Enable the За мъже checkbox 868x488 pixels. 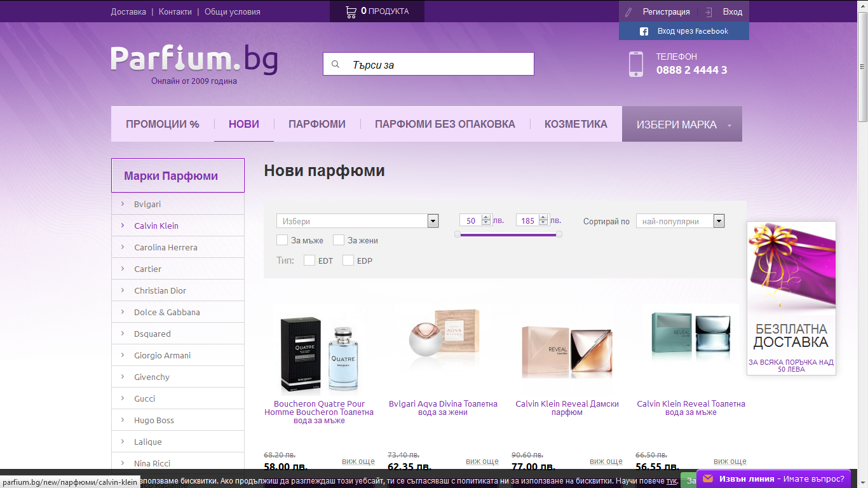282,240
